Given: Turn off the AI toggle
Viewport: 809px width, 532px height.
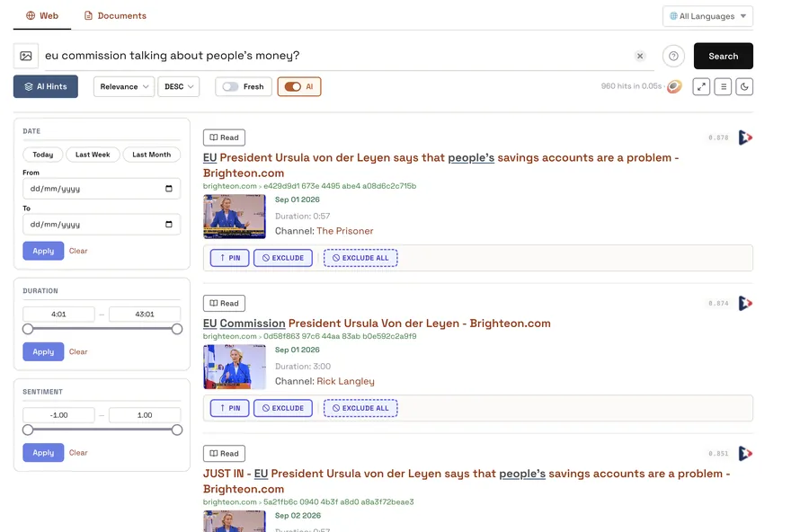Looking at the screenshot, I should [292, 86].
